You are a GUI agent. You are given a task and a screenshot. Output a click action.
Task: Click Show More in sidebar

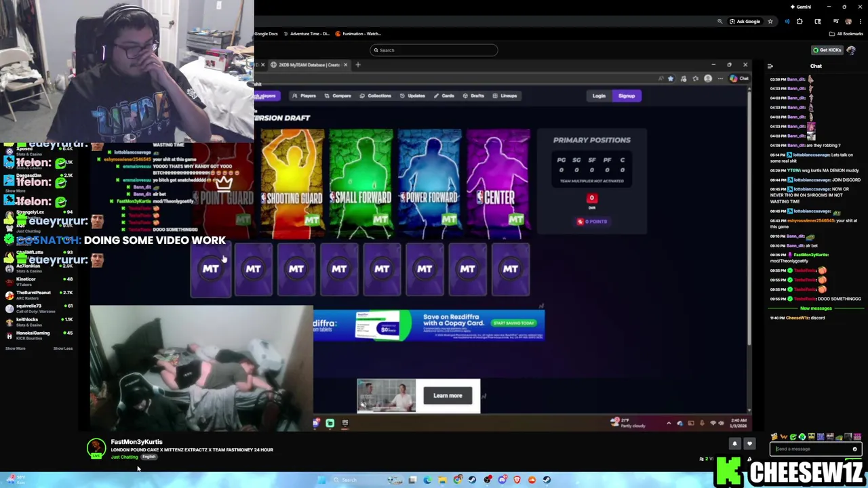coord(15,348)
